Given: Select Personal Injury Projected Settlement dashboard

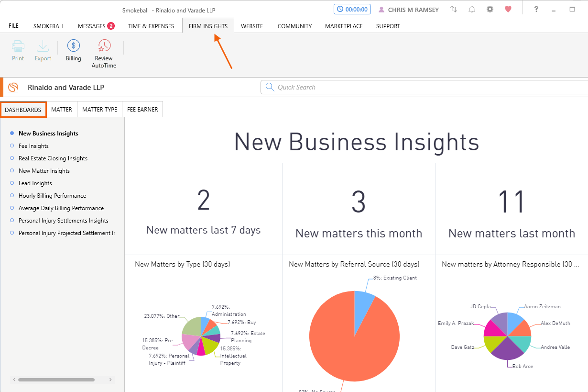Looking at the screenshot, I should point(66,233).
